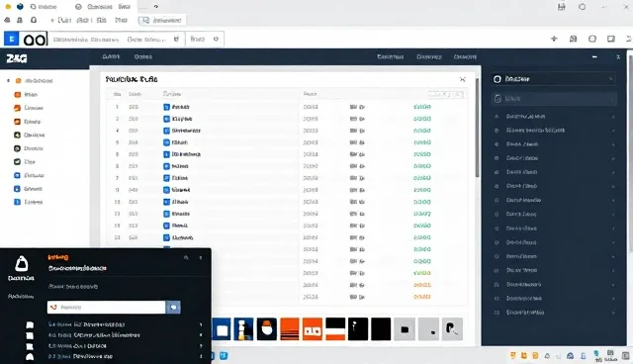Click the small field at the table header's right end

click(446, 94)
